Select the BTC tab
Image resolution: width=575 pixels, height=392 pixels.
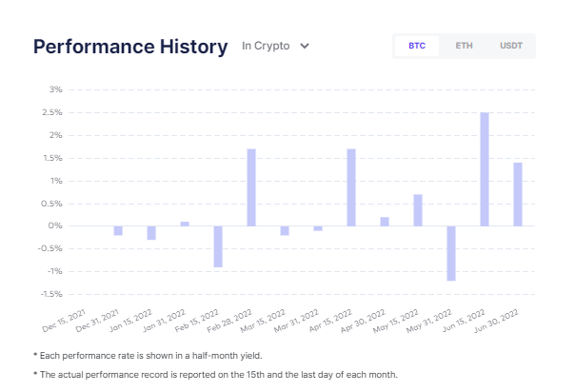coord(417,46)
